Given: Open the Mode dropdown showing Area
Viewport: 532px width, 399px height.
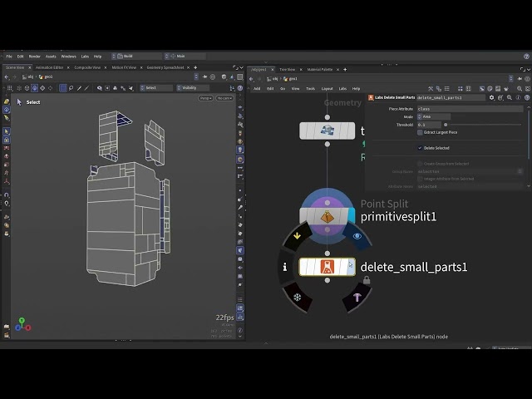Looking at the screenshot, I should coord(434,116).
